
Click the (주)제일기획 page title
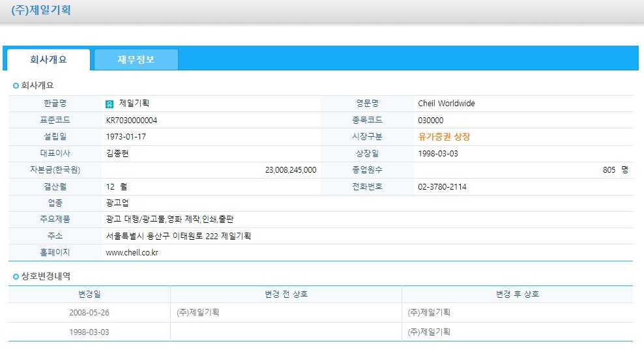(41, 10)
